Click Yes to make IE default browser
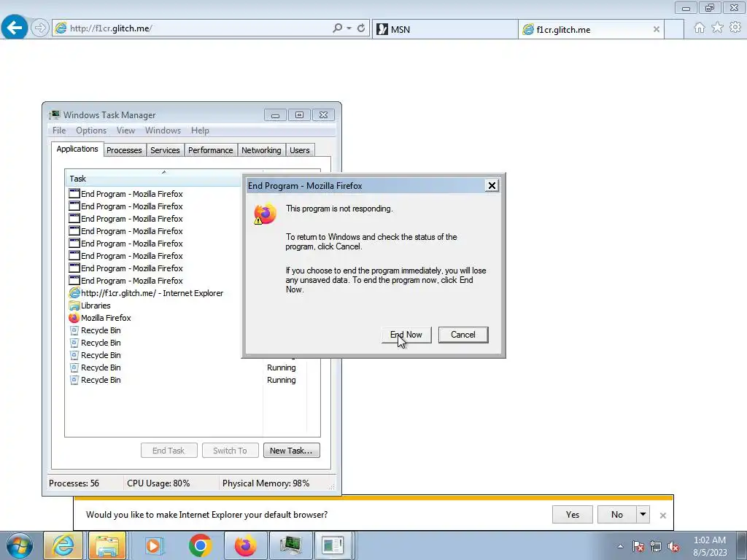 [572, 514]
